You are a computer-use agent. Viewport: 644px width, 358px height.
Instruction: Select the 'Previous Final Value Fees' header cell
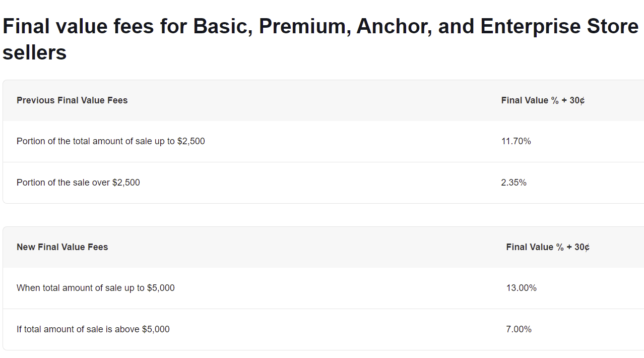coord(72,100)
